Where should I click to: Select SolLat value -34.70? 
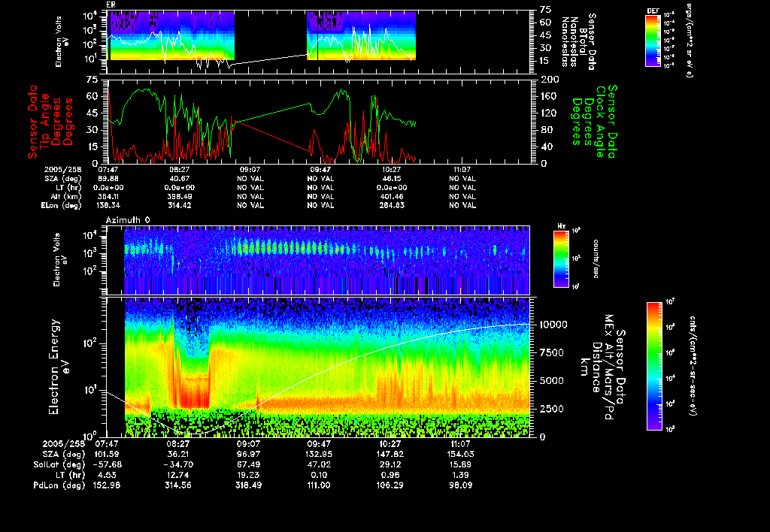coord(177,464)
